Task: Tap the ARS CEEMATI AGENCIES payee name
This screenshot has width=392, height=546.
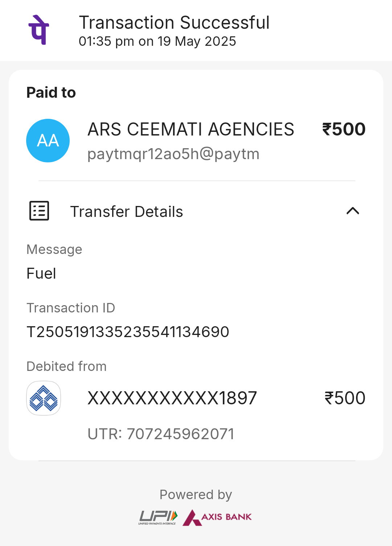Action: pyautogui.click(x=191, y=129)
